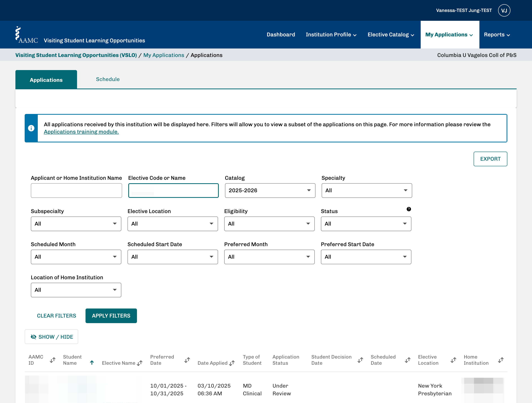Click the Type of Student column header
532x403 pixels.
[x=252, y=360]
